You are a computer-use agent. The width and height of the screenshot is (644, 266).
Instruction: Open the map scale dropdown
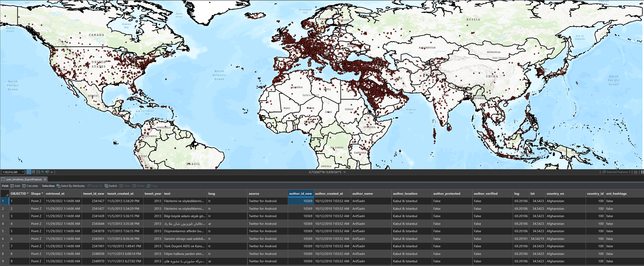pyautogui.click(x=23, y=172)
